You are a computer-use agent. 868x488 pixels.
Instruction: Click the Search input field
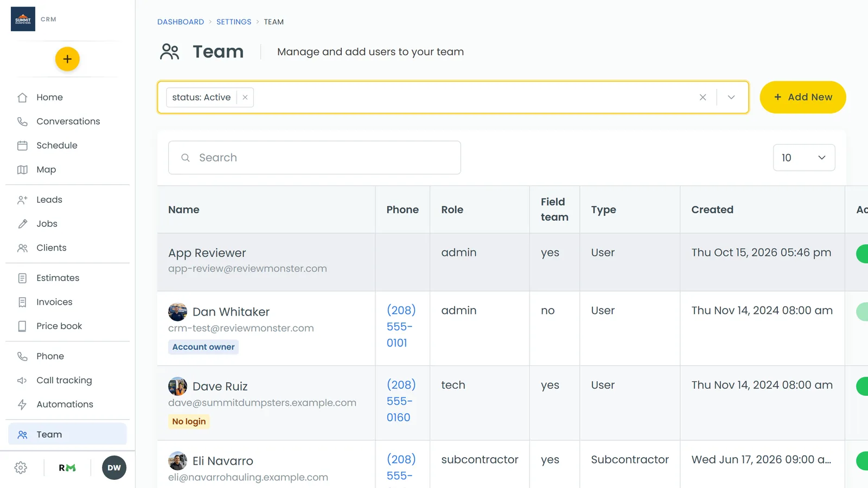pyautogui.click(x=315, y=158)
